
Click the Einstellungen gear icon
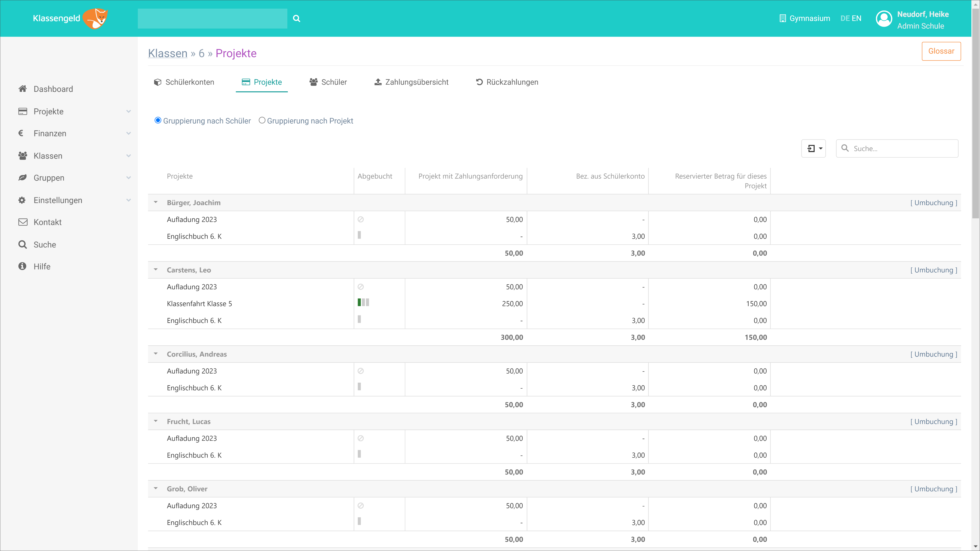pyautogui.click(x=22, y=200)
